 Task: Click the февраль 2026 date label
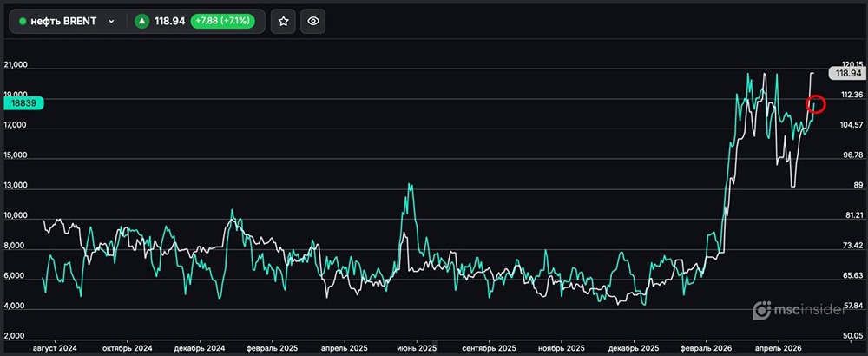click(705, 347)
